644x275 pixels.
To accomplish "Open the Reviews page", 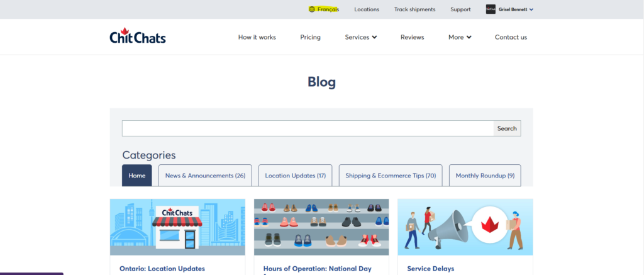I will click(413, 37).
